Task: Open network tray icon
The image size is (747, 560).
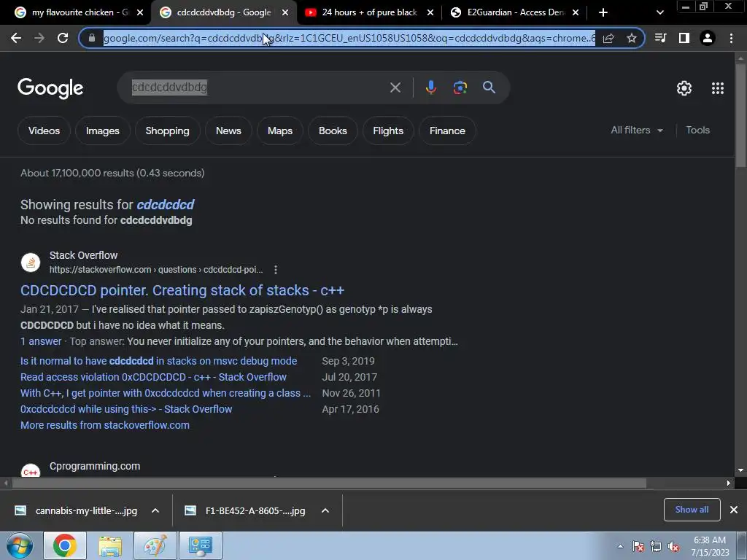Action: click(x=656, y=546)
